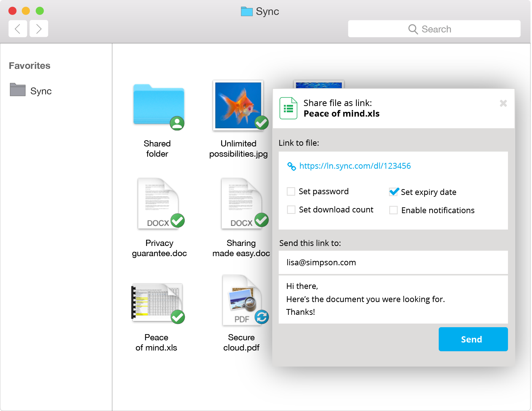This screenshot has height=411, width=532.
Task: Click the green spreadsheet icon in share dialog
Action: tap(288, 108)
